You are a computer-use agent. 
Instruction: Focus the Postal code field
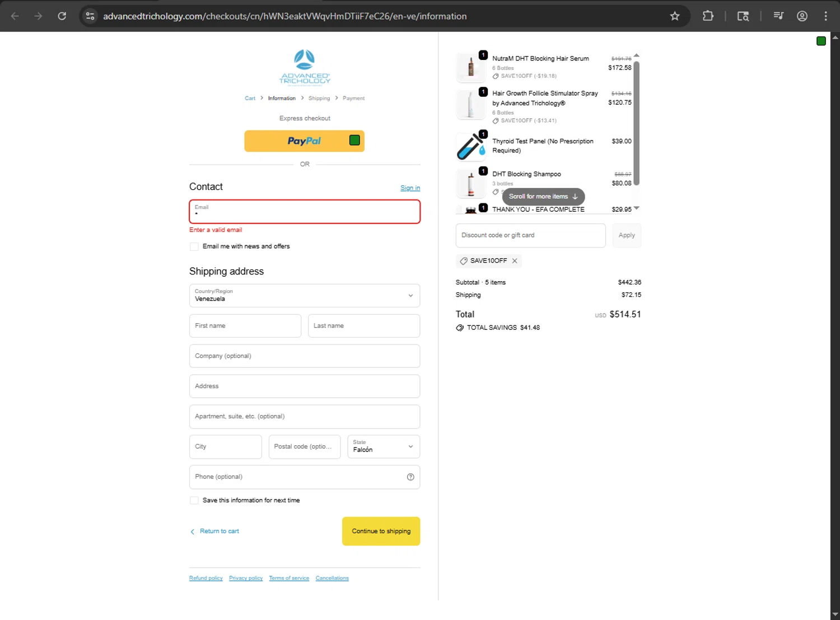(305, 447)
